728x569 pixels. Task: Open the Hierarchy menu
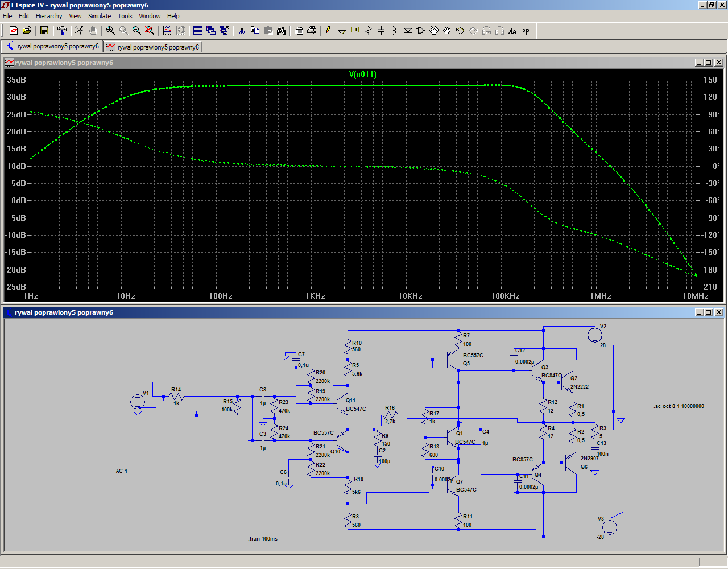click(x=49, y=16)
